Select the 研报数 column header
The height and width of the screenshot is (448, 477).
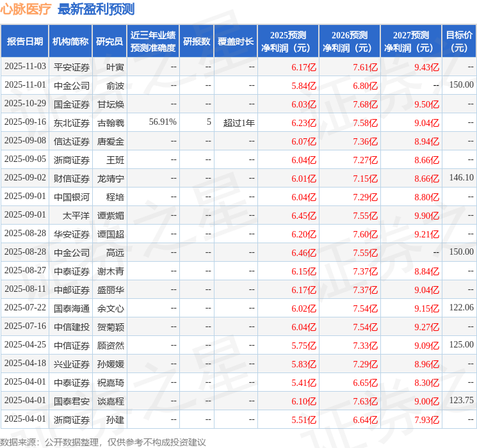(197, 42)
